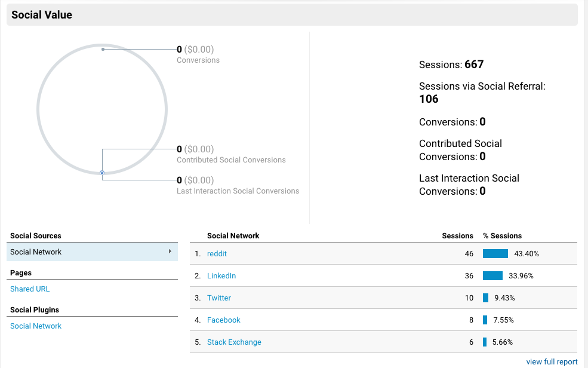Click the Last Interaction marker on circle bottom
Screen dimensions: 588x368
click(102, 173)
